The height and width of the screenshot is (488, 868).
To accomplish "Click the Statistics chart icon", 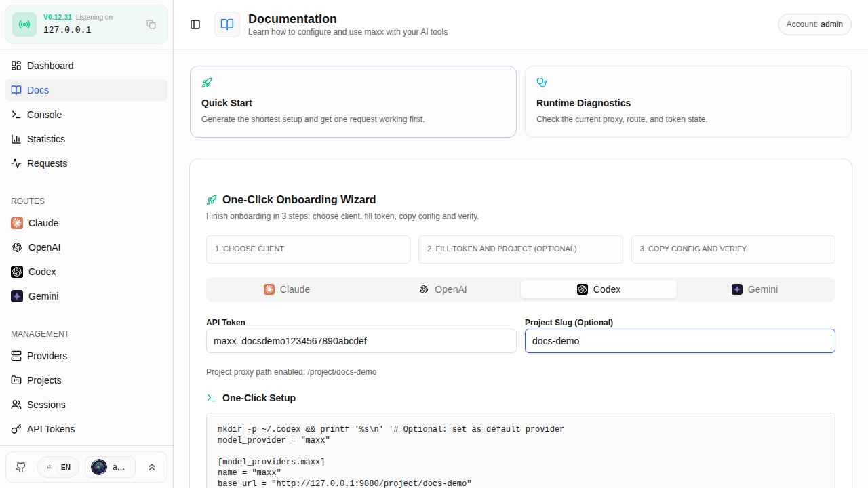I will pos(16,139).
